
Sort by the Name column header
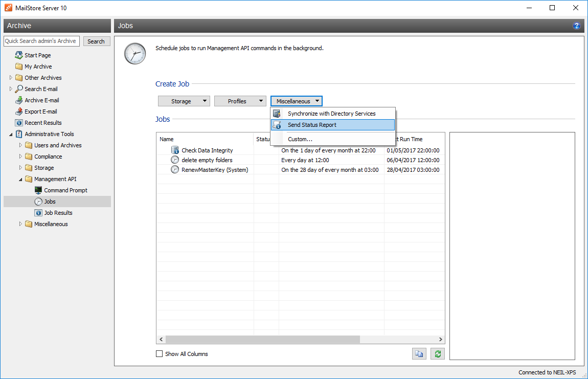205,139
